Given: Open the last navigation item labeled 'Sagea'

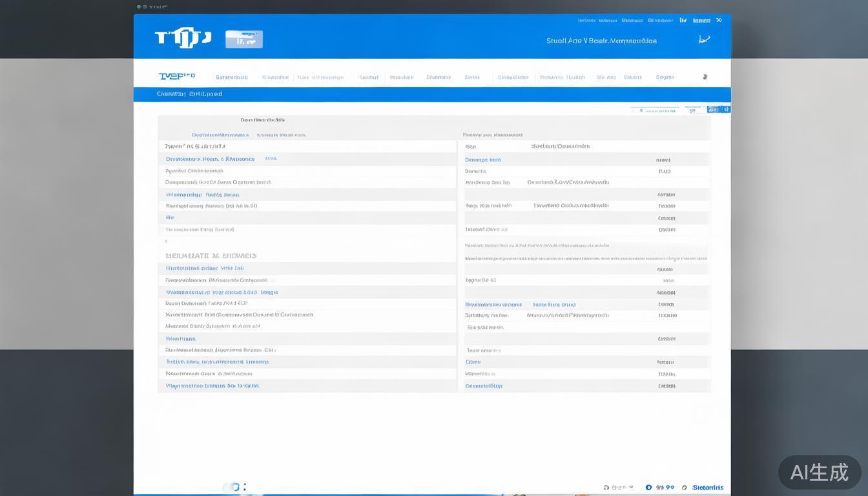Looking at the screenshot, I should click(665, 77).
